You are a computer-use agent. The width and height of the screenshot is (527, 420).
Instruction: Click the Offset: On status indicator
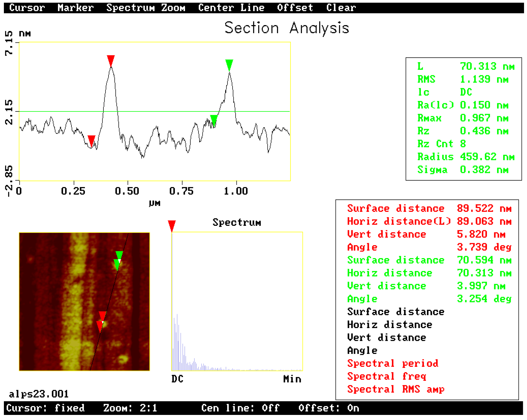pyautogui.click(x=329, y=408)
